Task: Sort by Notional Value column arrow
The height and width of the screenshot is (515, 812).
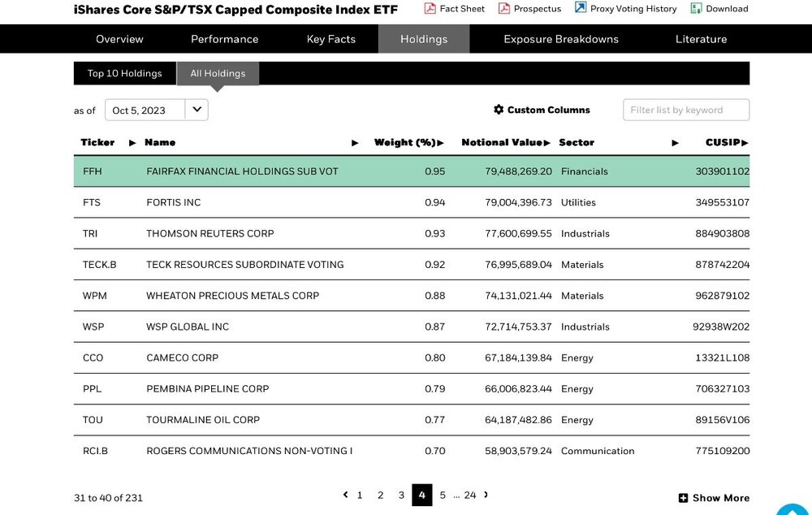Action: click(x=546, y=143)
